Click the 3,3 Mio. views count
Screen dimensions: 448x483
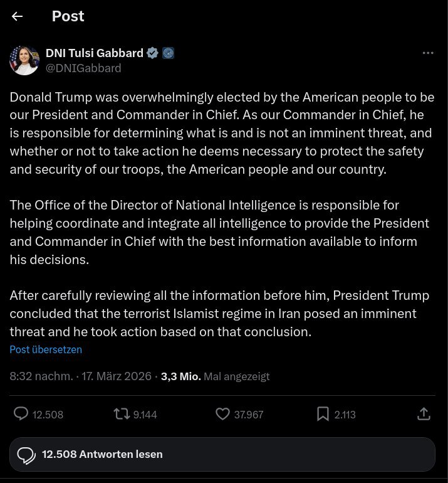coord(180,376)
